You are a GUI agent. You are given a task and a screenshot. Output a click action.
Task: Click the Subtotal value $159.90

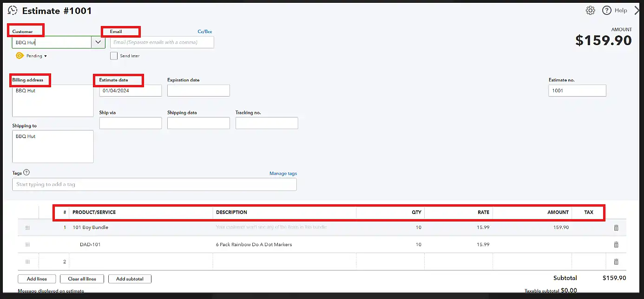[x=614, y=278]
